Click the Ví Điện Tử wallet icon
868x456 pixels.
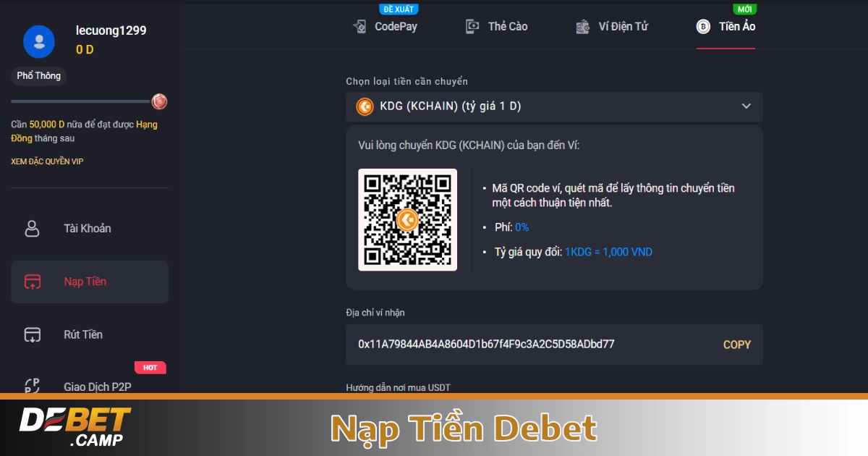(x=583, y=27)
